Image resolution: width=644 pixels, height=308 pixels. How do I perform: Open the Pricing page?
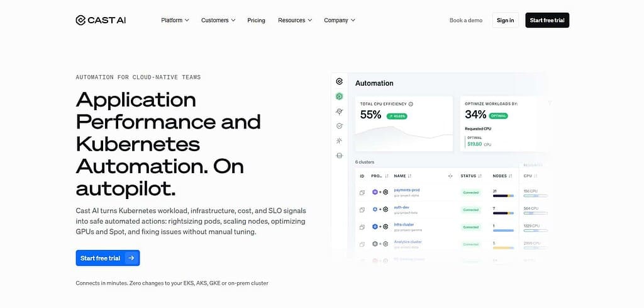pos(257,20)
